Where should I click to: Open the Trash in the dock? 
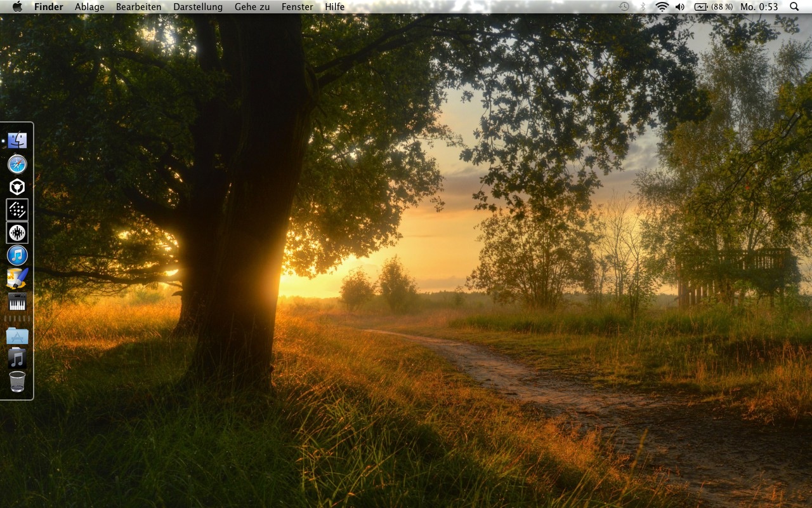point(17,382)
